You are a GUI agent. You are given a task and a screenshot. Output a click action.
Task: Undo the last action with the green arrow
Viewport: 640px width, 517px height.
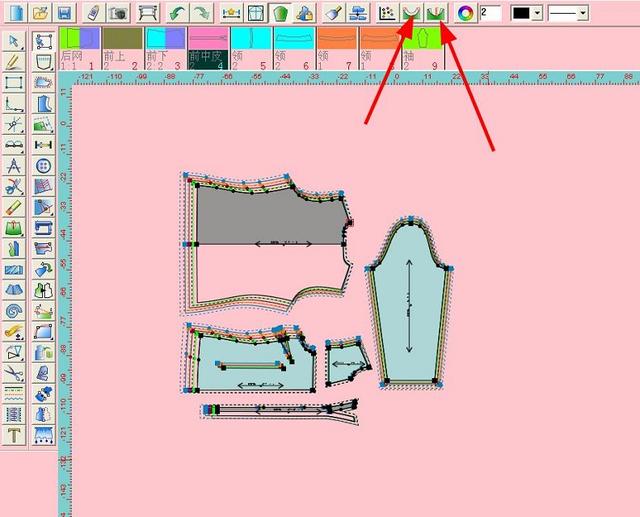[178, 13]
